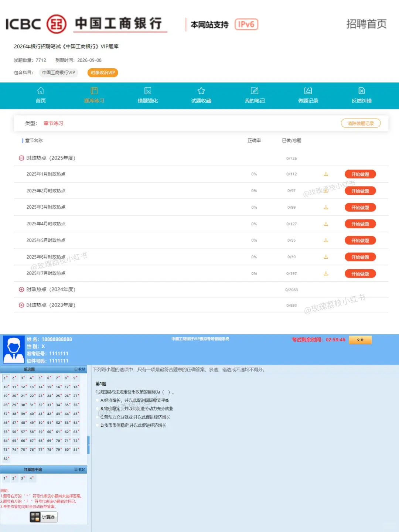Open the 反馈纠错 feedback icon
Viewport: 399px width, 532px height.
362,91
